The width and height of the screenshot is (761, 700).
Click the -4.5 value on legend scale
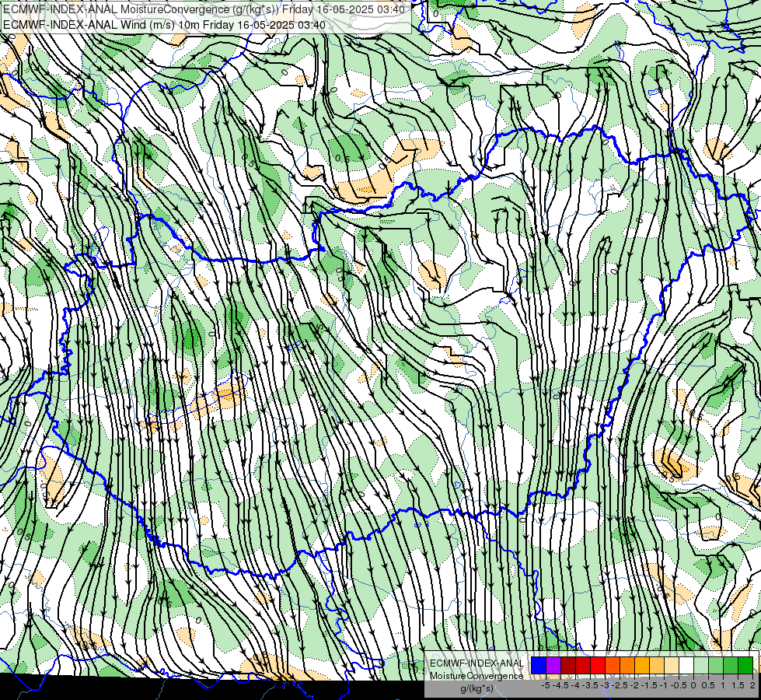click(560, 685)
